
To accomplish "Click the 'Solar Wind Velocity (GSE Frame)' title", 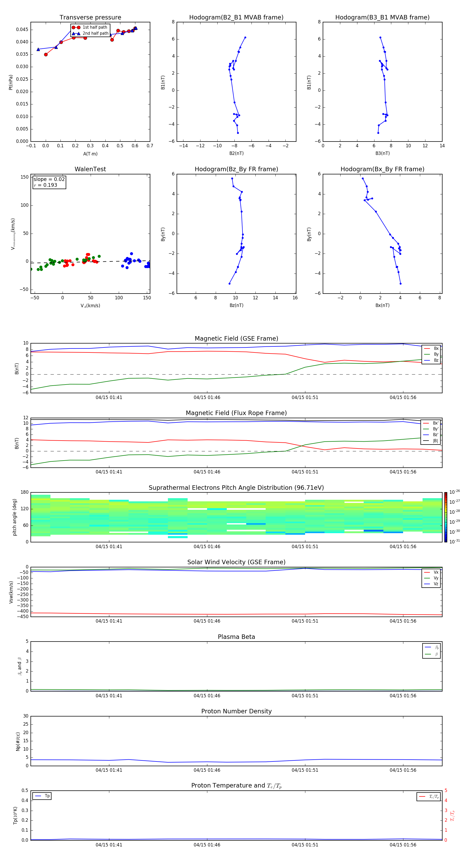I will [x=236, y=562].
